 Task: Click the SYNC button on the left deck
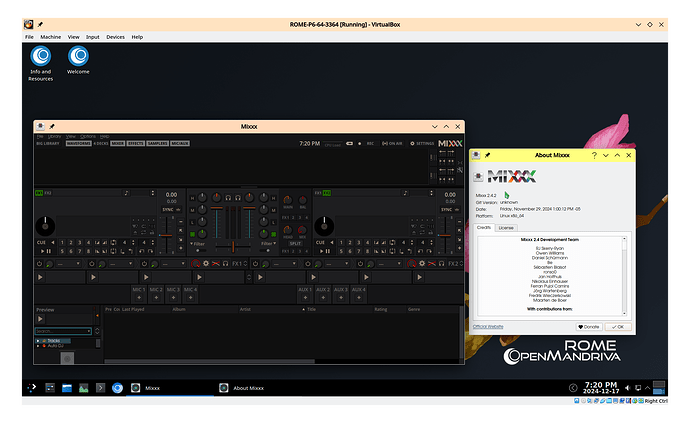[x=168, y=209]
